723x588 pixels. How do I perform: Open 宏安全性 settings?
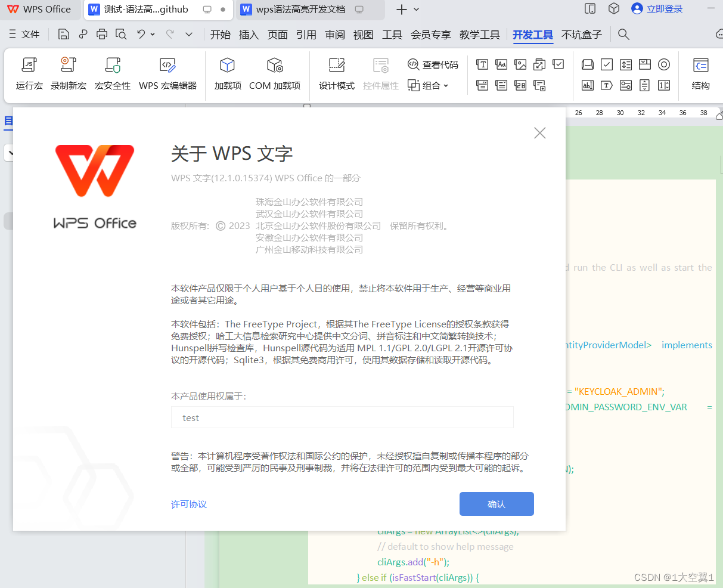[113, 73]
